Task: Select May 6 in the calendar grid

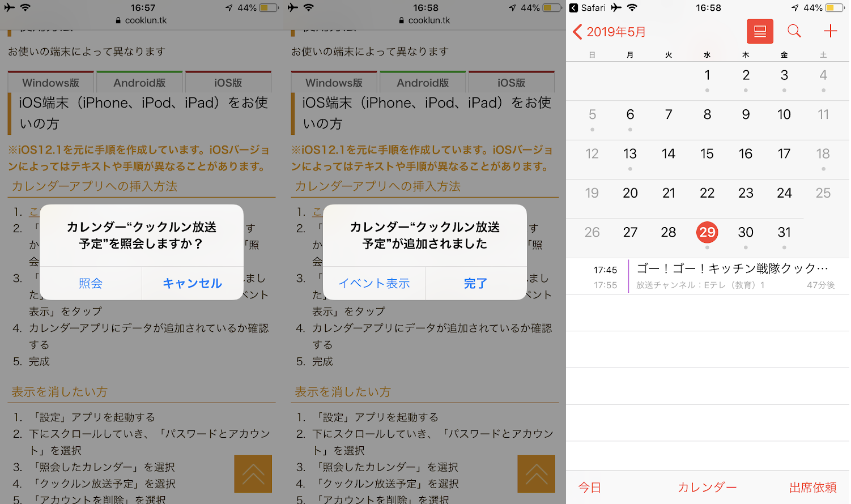Action: tap(630, 114)
